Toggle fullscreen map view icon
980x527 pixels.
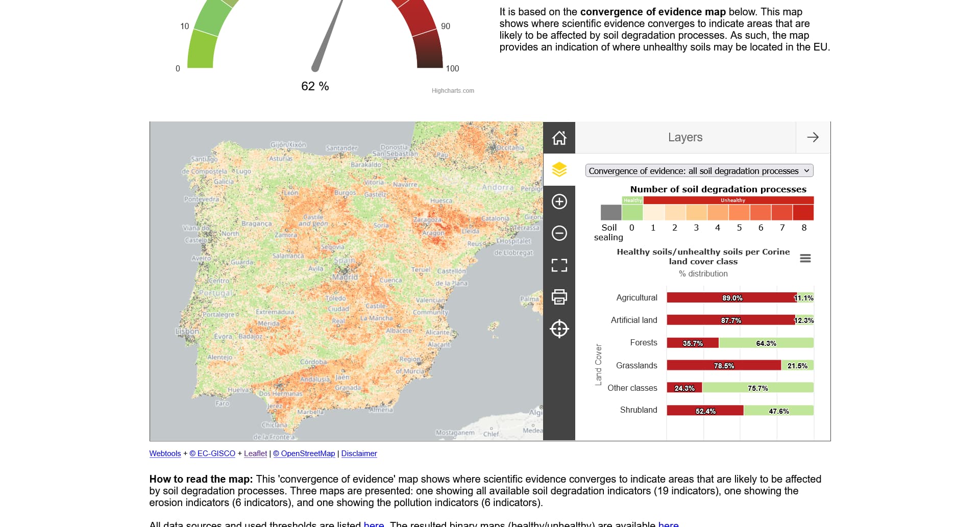(559, 265)
